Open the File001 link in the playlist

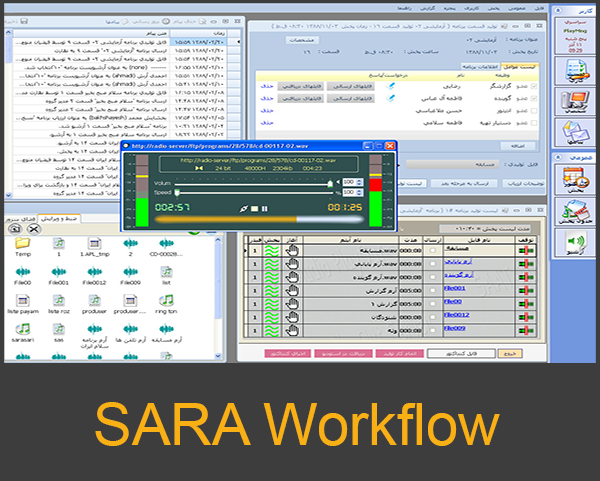[x=453, y=287]
